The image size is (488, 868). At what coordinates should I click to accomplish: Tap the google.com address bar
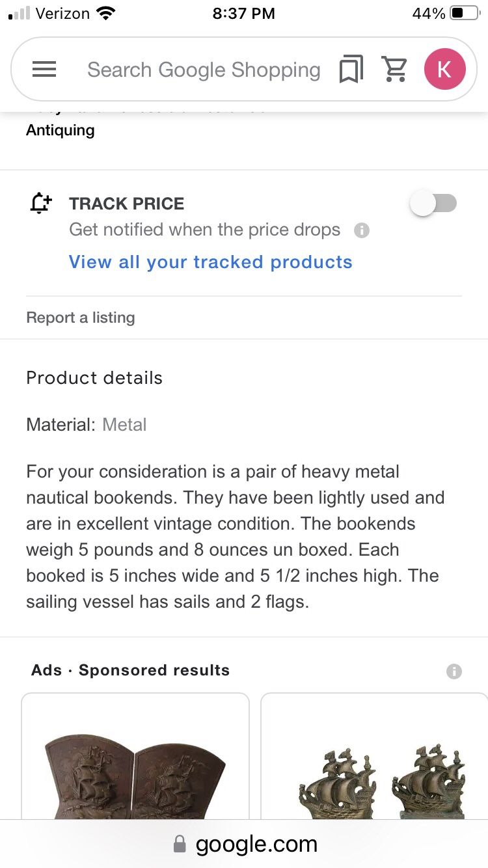[x=244, y=844]
